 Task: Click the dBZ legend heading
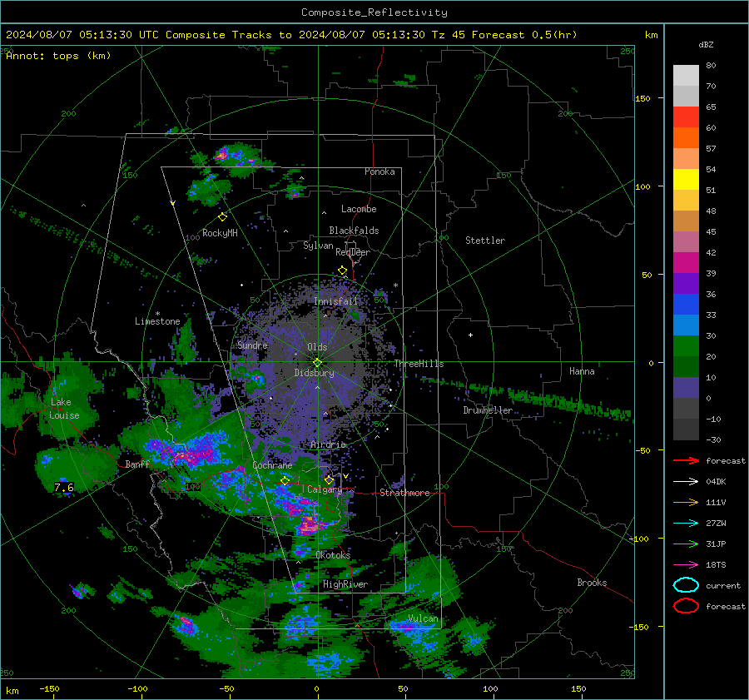[x=706, y=44]
